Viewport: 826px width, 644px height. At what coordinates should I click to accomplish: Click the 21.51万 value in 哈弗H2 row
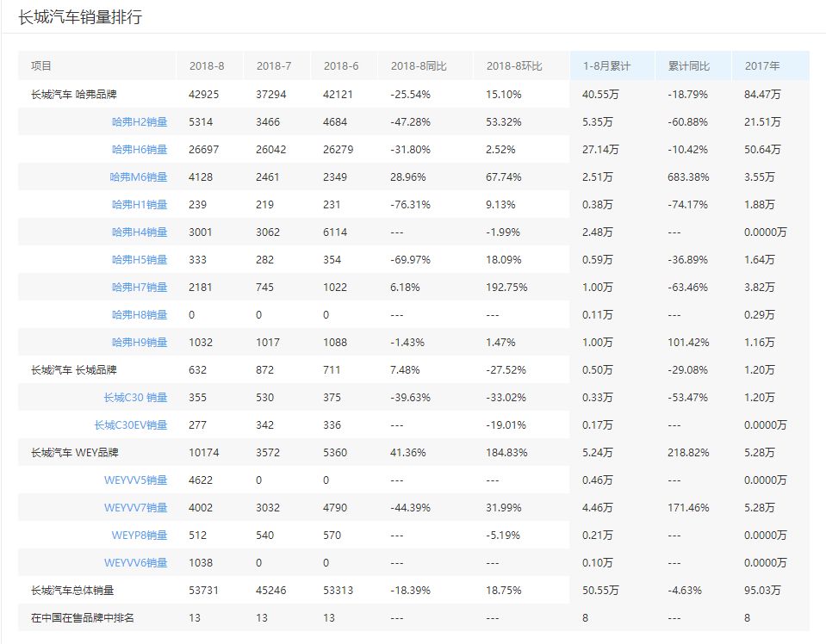coord(762,122)
